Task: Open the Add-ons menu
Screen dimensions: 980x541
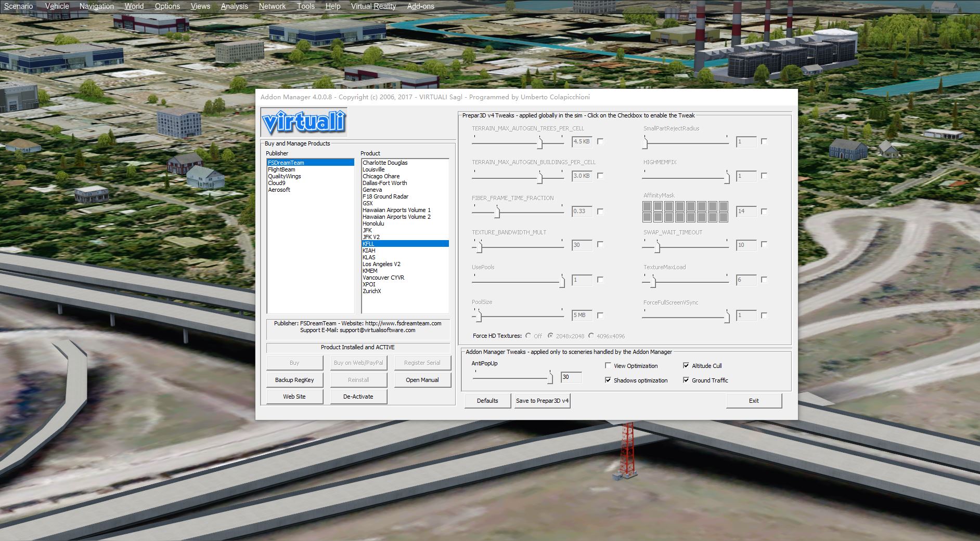Action: pos(420,6)
